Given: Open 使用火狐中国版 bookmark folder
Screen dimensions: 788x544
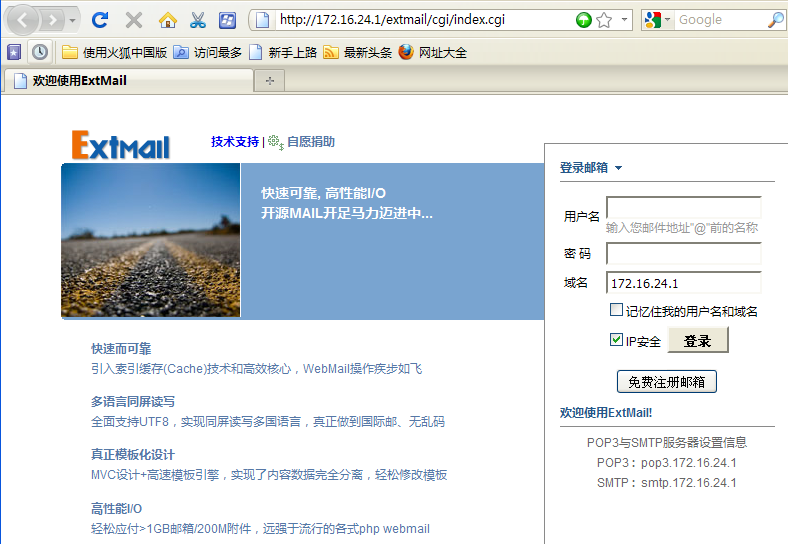Looking at the screenshot, I should [x=115, y=52].
